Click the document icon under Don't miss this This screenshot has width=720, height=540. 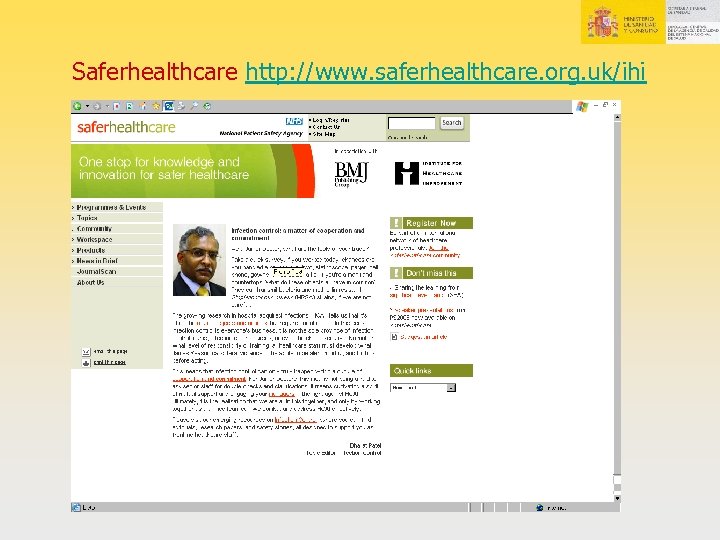[x=394, y=337]
